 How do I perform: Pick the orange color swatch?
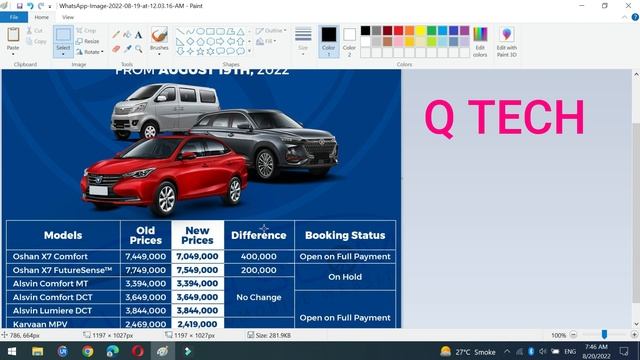(x=409, y=31)
